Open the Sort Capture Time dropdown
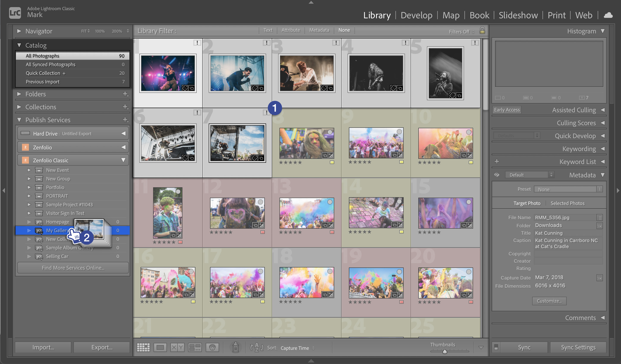 pyautogui.click(x=297, y=348)
